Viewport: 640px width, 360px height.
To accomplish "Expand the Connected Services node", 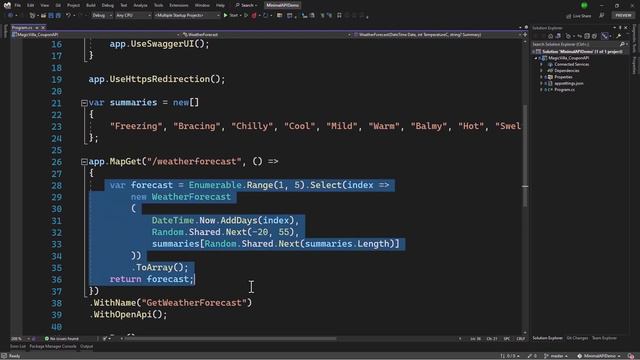I will pos(542,64).
